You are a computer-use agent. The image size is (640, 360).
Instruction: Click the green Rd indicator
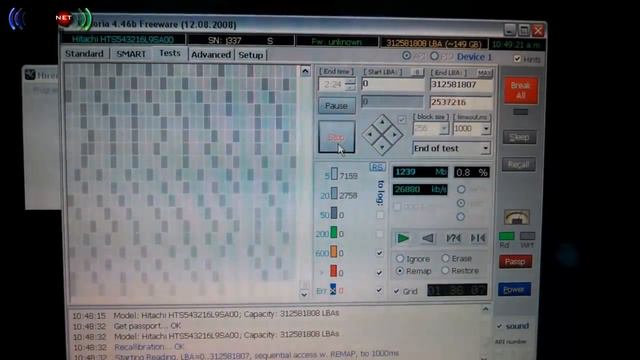point(507,236)
